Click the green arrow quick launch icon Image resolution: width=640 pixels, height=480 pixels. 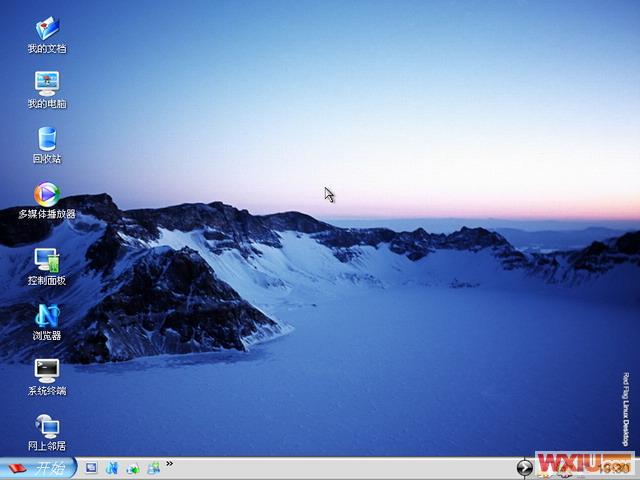coord(132,468)
